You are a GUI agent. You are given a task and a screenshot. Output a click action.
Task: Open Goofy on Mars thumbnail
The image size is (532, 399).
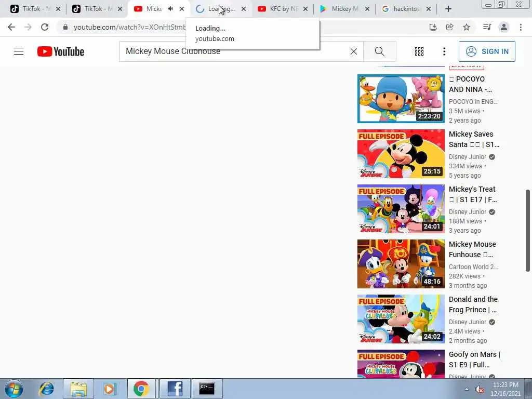(x=401, y=364)
